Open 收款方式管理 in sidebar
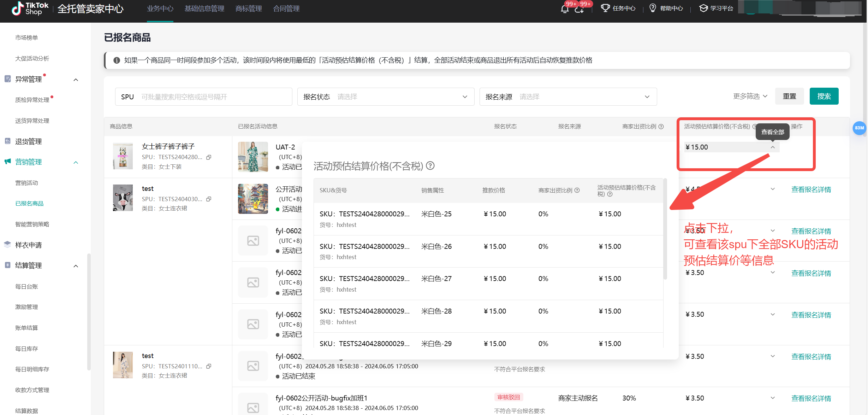This screenshot has width=868, height=415. tap(32, 390)
